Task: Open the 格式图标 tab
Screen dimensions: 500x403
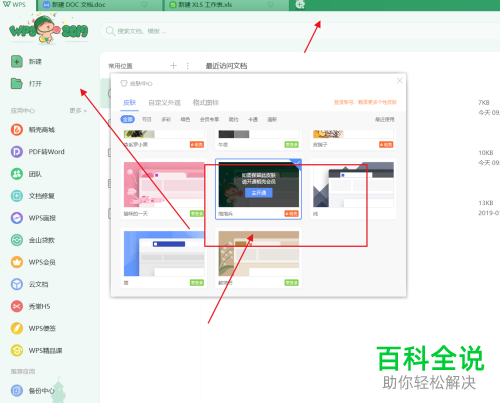Action: point(206,103)
